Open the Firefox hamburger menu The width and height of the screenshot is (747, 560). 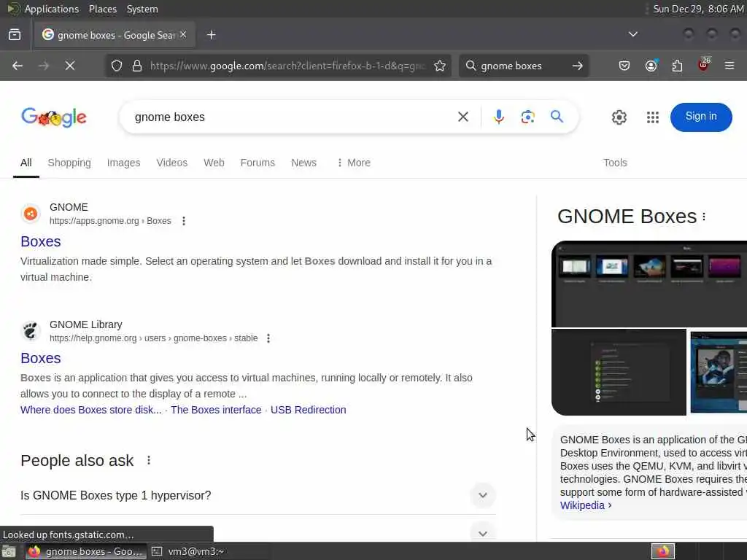(x=729, y=66)
